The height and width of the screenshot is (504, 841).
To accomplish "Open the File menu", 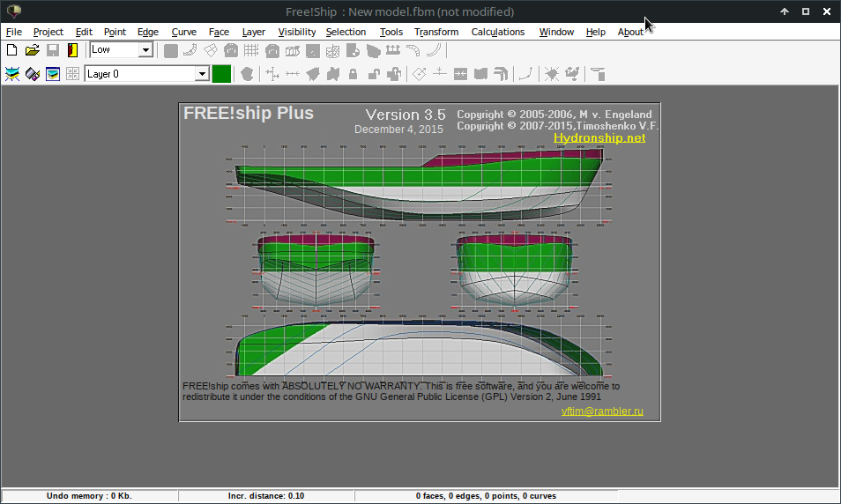I will pos(14,32).
